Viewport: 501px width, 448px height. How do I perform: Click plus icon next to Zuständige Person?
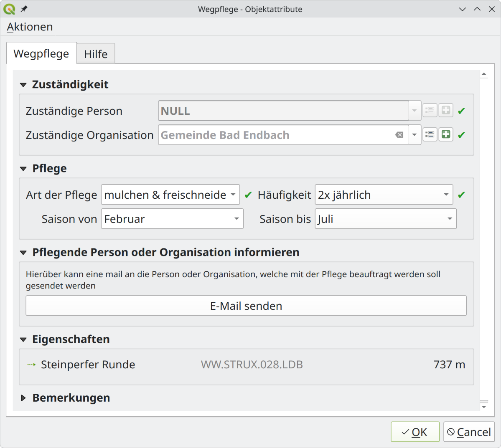(446, 111)
